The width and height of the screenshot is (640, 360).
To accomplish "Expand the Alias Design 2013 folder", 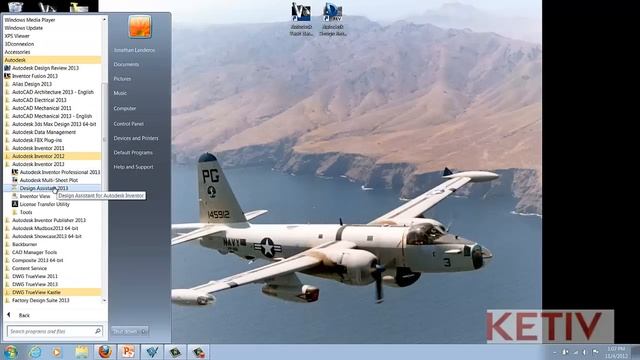I will (32, 84).
